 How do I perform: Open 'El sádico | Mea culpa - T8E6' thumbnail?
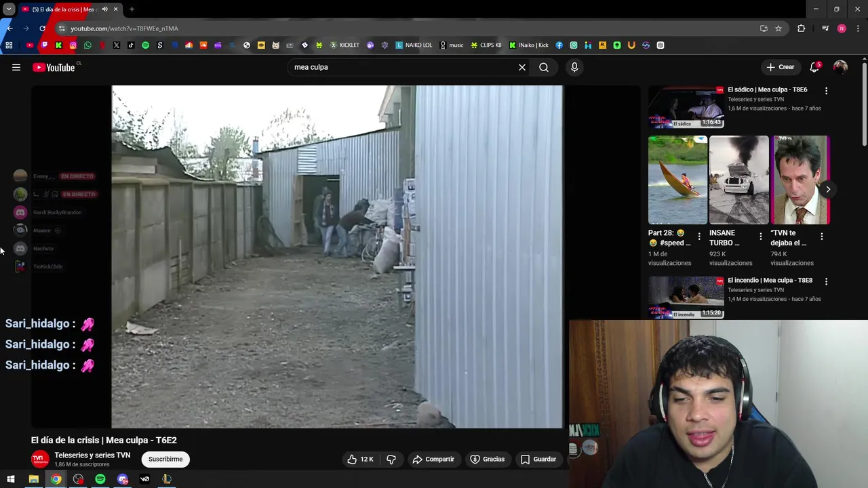click(x=686, y=107)
